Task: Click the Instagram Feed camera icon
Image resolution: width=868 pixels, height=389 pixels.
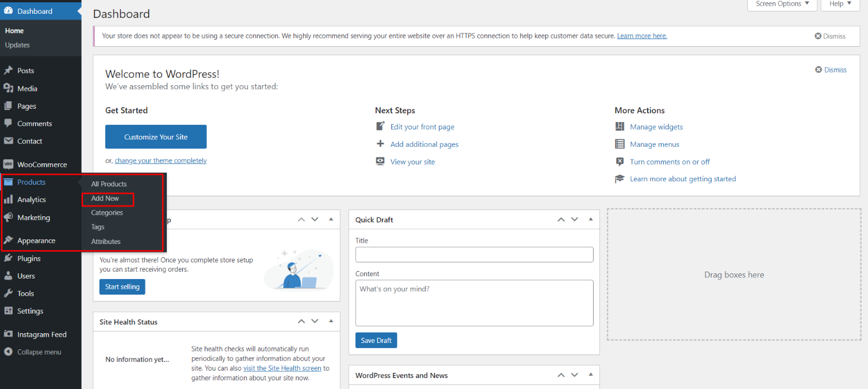Action: (8, 334)
